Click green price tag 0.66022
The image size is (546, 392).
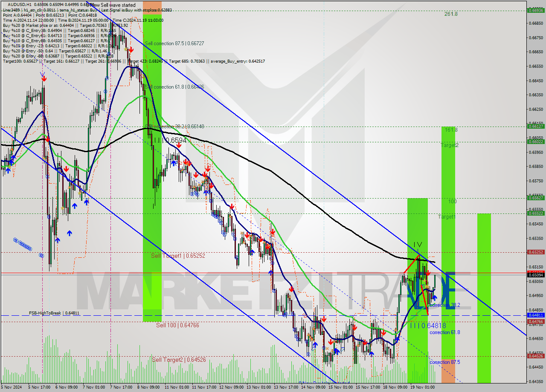(x=535, y=141)
